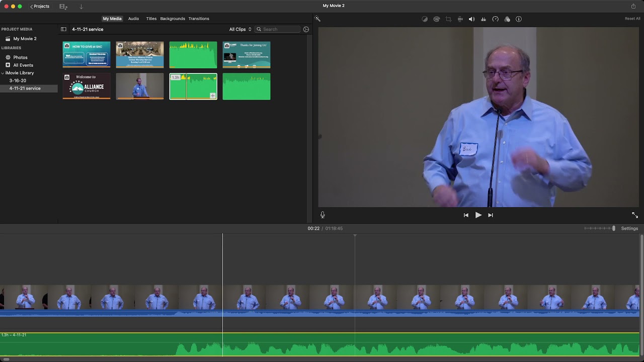Click the import media down arrow
Image resolution: width=644 pixels, height=362 pixels.
pos(81,7)
